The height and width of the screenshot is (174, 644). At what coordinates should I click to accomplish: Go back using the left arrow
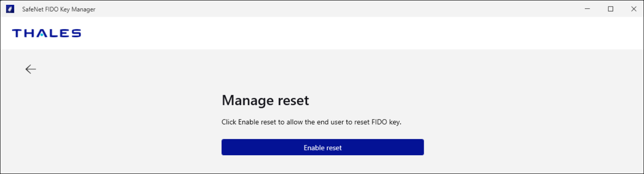30,69
